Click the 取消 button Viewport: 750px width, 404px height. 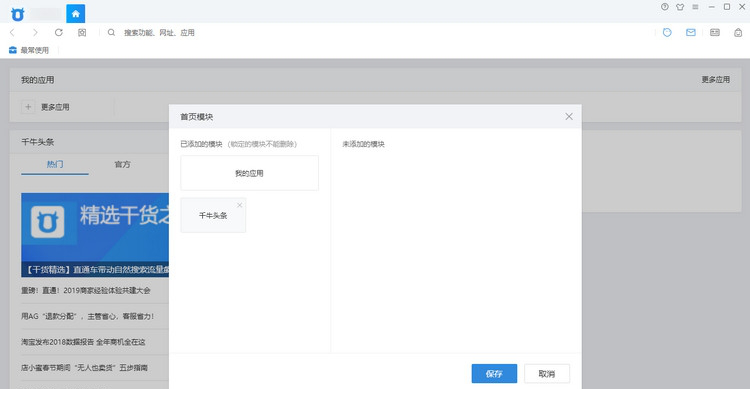pos(547,373)
